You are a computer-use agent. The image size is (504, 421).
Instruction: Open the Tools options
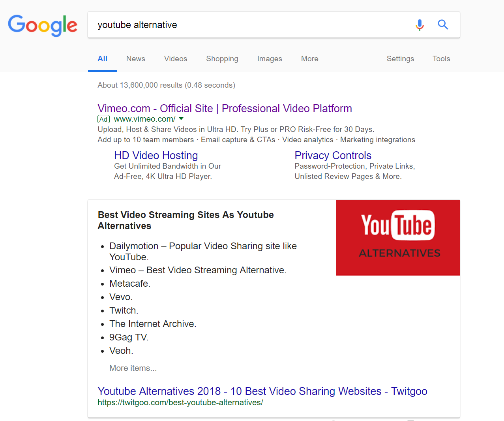[x=441, y=59]
